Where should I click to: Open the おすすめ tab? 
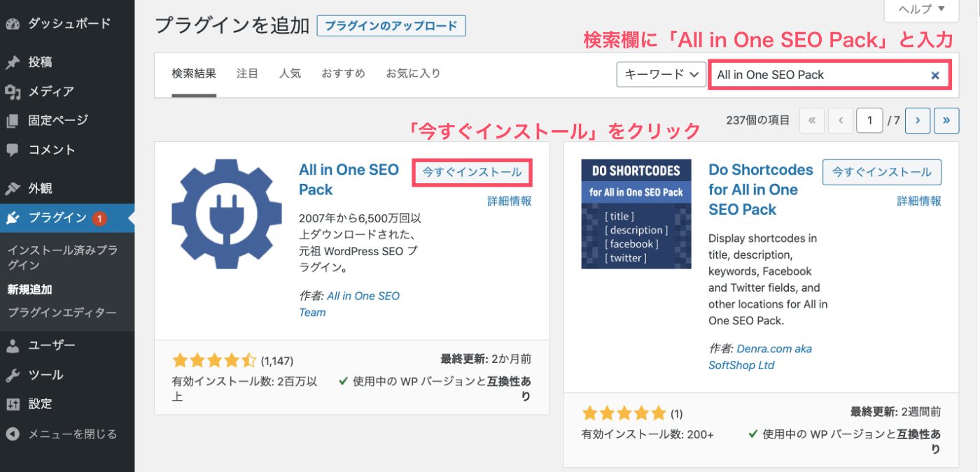coord(343,73)
